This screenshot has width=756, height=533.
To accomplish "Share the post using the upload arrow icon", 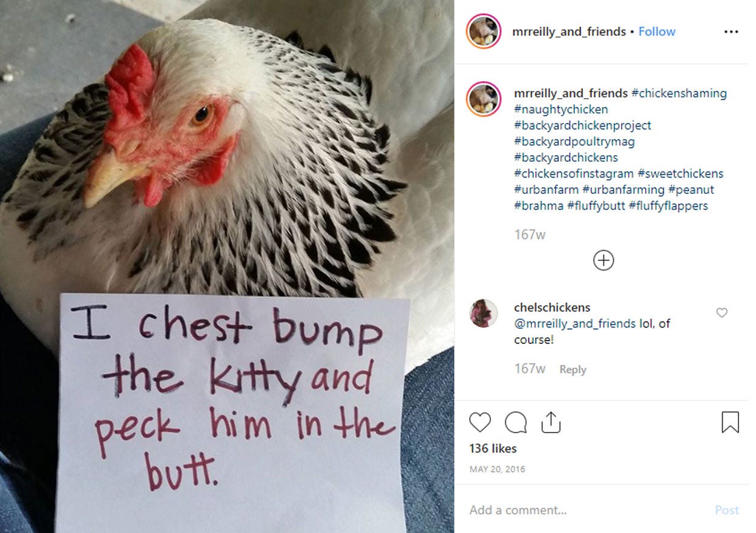I will pyautogui.click(x=550, y=422).
